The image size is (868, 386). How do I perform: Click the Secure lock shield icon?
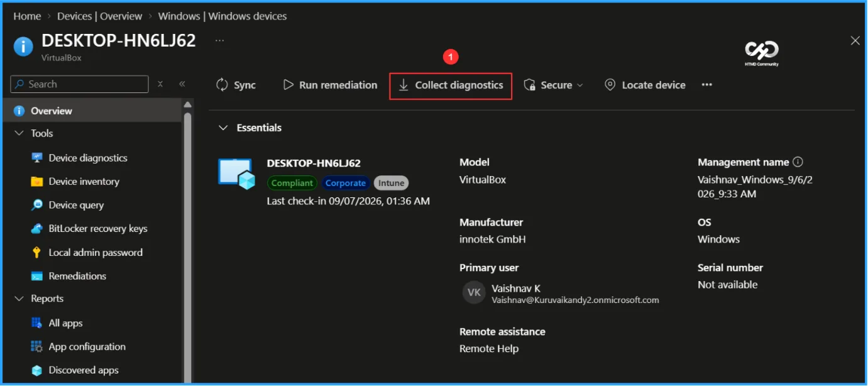pos(529,85)
